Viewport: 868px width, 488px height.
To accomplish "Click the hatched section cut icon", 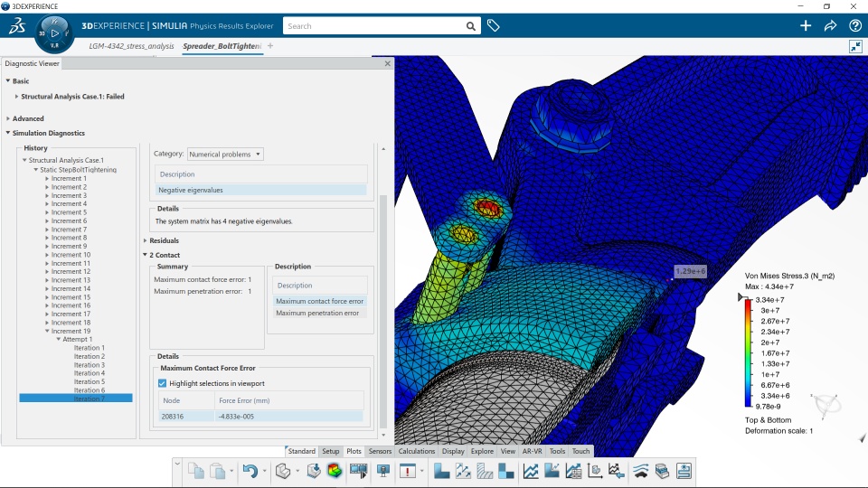I will pos(485,471).
